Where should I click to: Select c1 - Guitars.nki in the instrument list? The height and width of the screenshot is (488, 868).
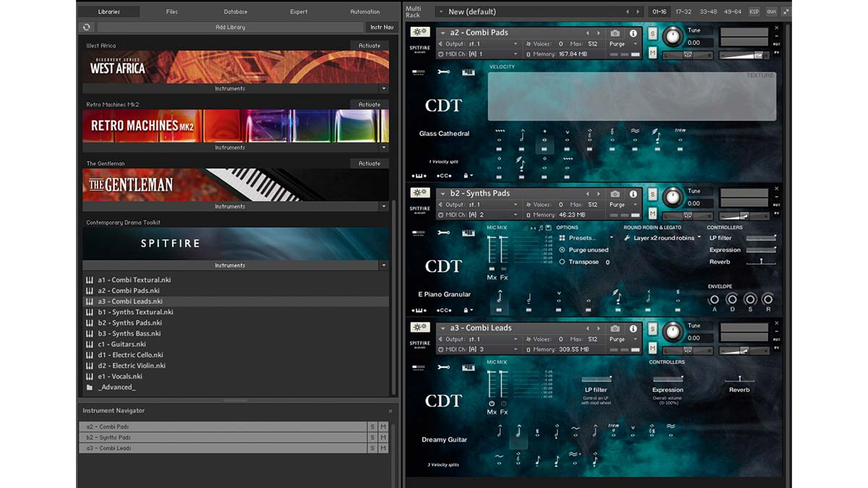click(122, 344)
